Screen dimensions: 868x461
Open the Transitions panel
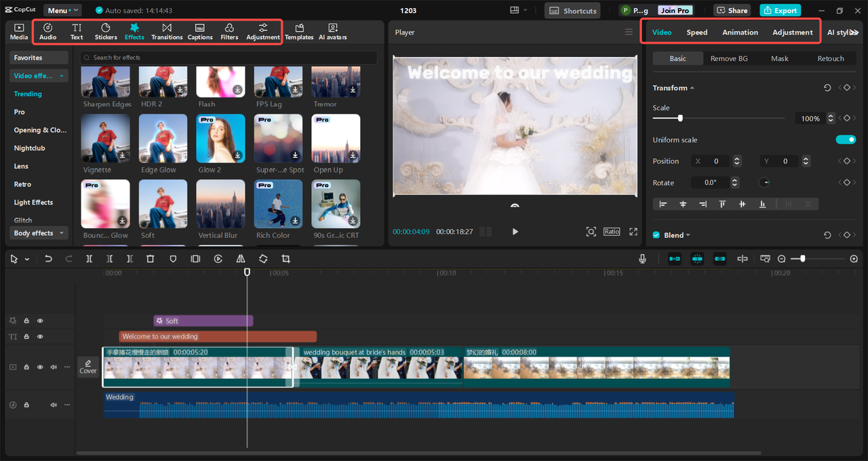(167, 31)
